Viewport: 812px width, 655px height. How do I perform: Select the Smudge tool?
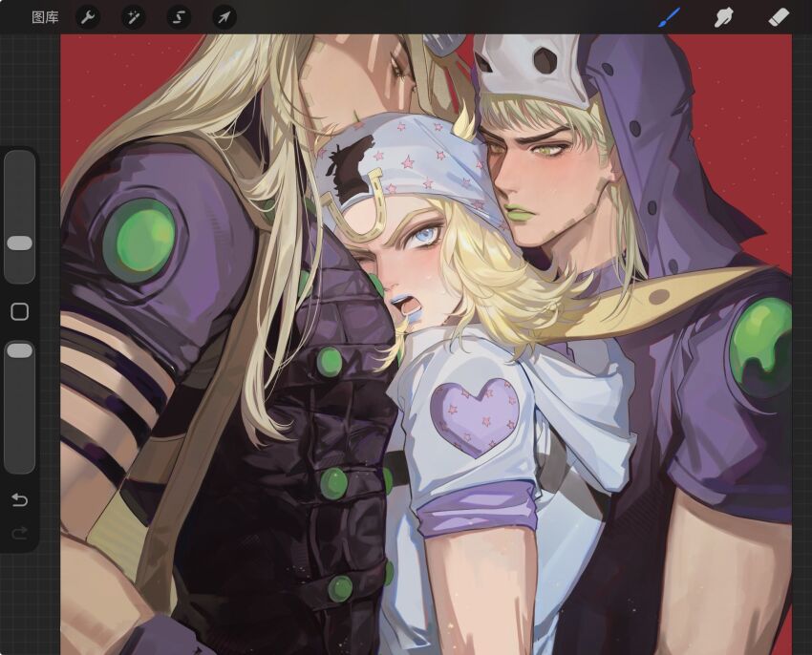click(x=723, y=17)
